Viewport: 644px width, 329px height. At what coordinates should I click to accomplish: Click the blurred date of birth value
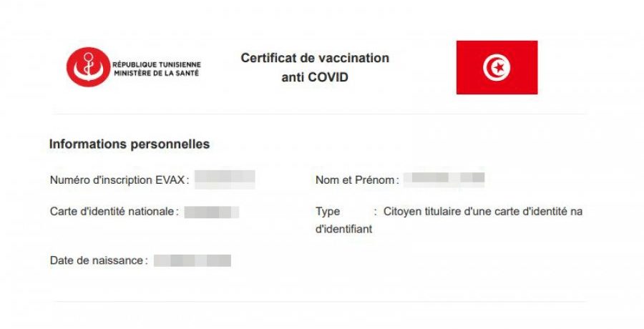(192, 260)
